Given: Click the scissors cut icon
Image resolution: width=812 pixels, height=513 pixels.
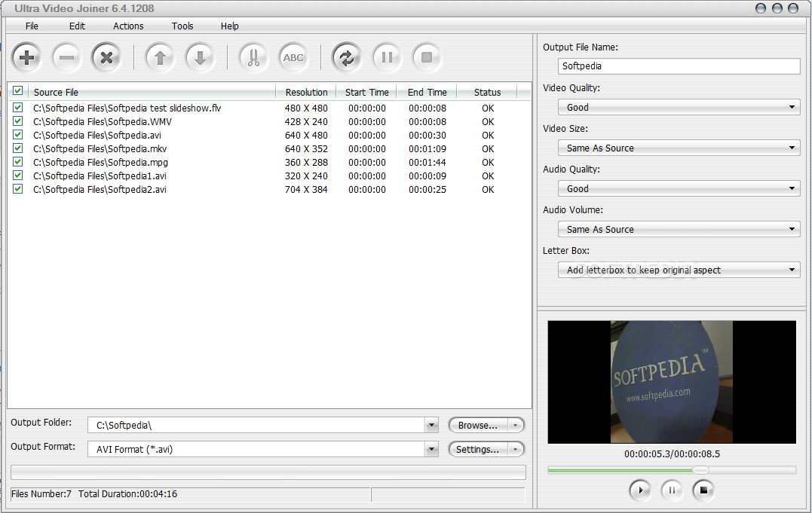Looking at the screenshot, I should click(x=253, y=57).
